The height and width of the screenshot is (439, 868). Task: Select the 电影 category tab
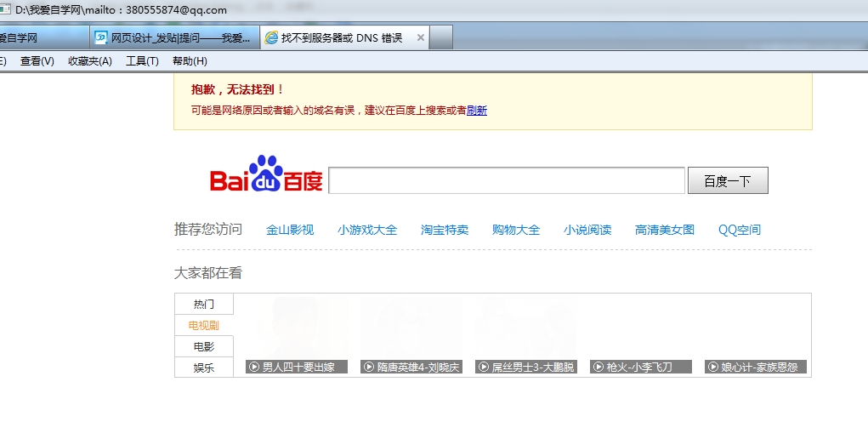click(204, 346)
